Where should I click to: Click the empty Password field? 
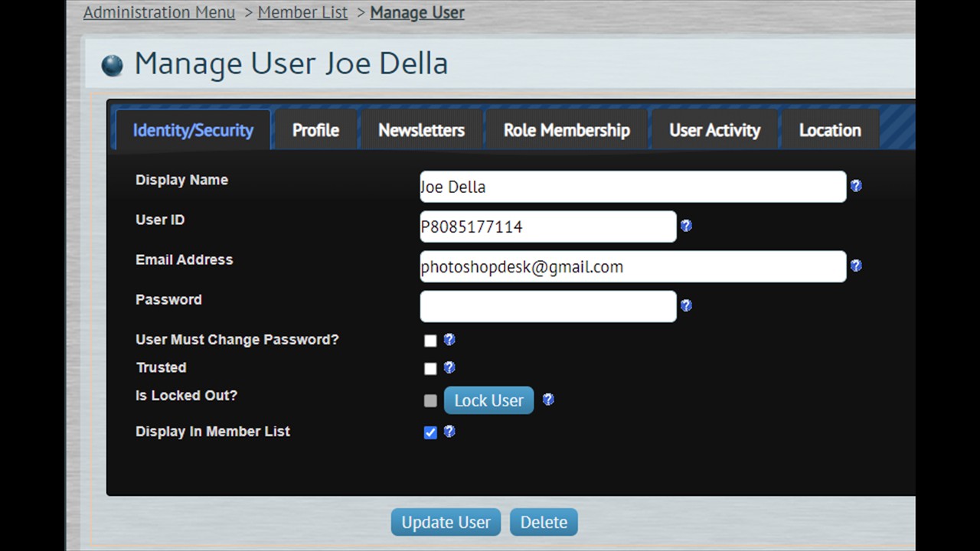[548, 306]
